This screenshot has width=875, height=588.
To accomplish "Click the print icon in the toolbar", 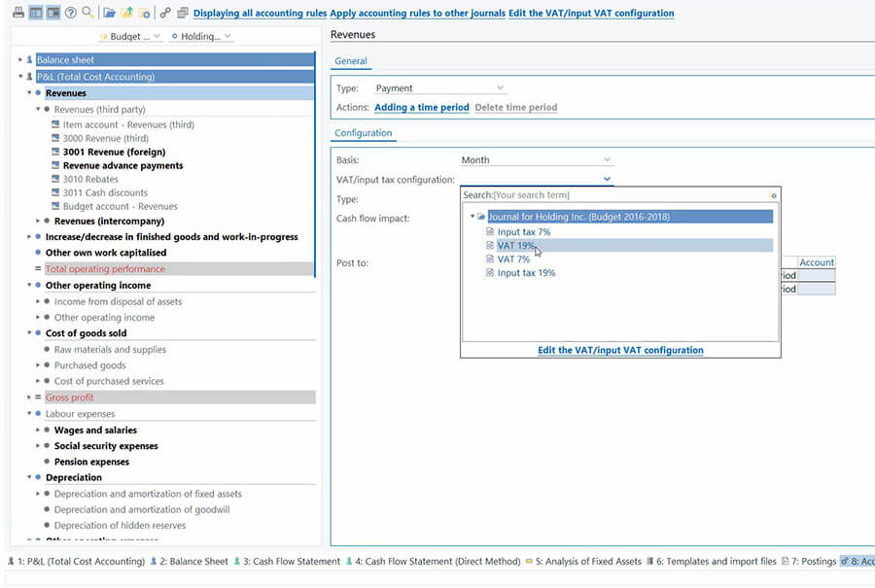I will click(x=18, y=13).
